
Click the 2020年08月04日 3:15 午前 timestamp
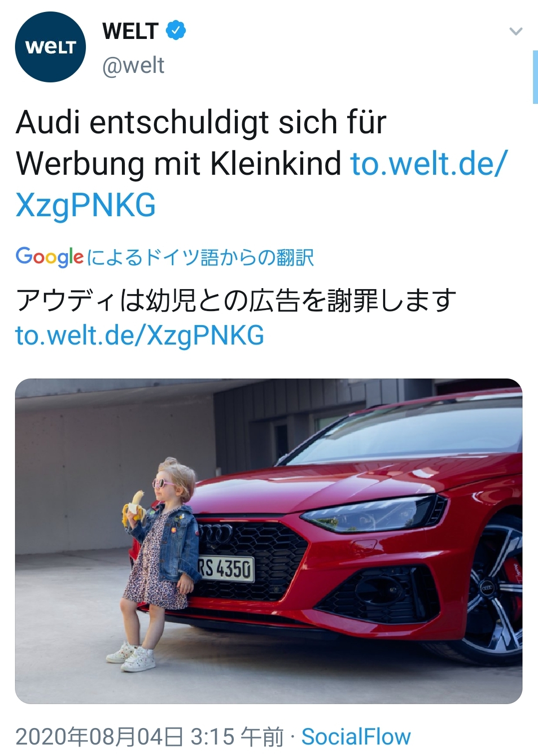point(149,737)
